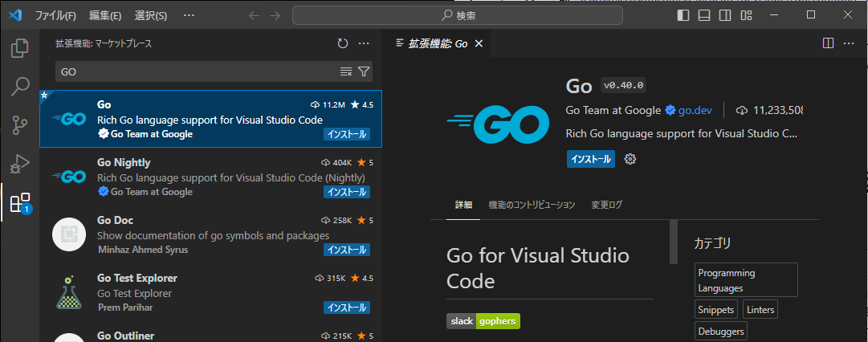868x342 pixels.
Task: Go back in navigation history
Action: pos(254,15)
